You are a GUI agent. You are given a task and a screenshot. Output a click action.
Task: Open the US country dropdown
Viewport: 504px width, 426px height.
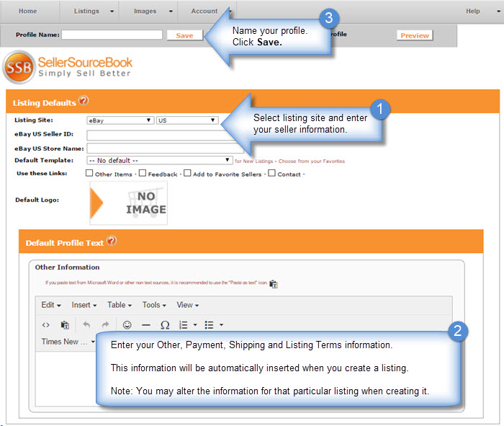(x=187, y=120)
